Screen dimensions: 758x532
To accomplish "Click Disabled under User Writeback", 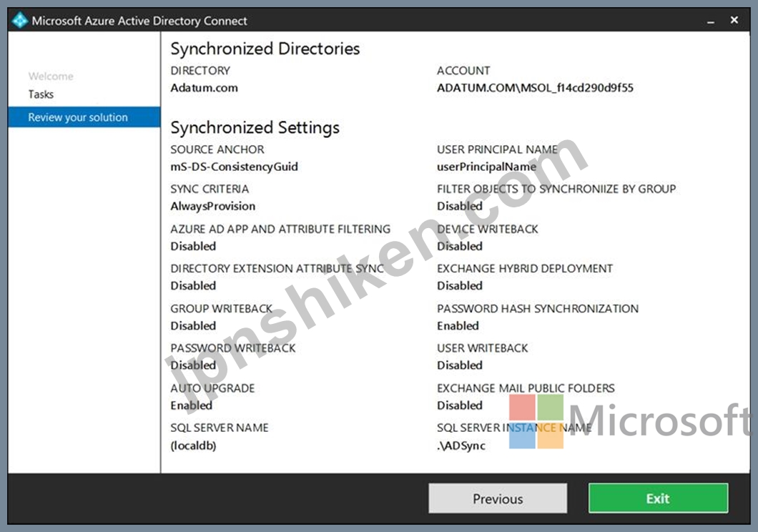I will click(460, 366).
